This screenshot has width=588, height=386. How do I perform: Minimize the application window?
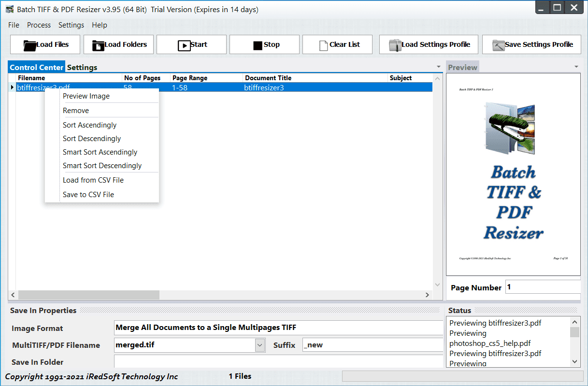tap(542, 7)
